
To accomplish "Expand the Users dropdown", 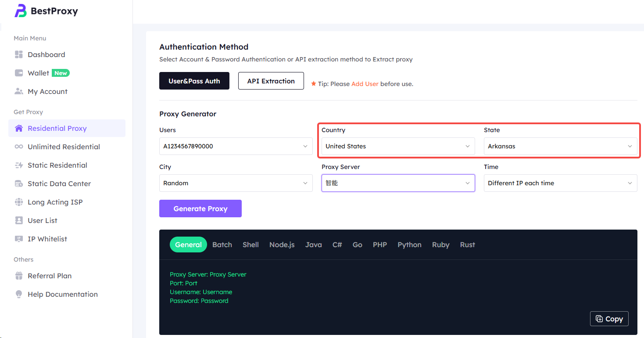I will click(x=236, y=146).
